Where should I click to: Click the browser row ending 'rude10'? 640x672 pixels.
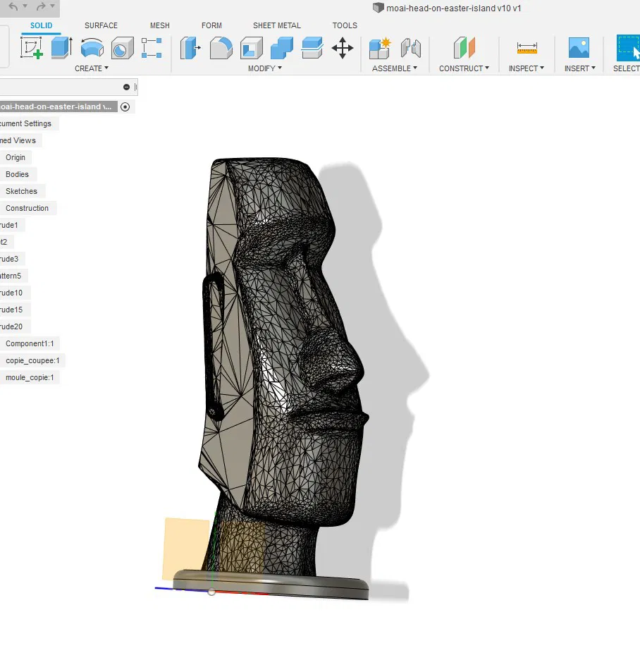tap(11, 293)
